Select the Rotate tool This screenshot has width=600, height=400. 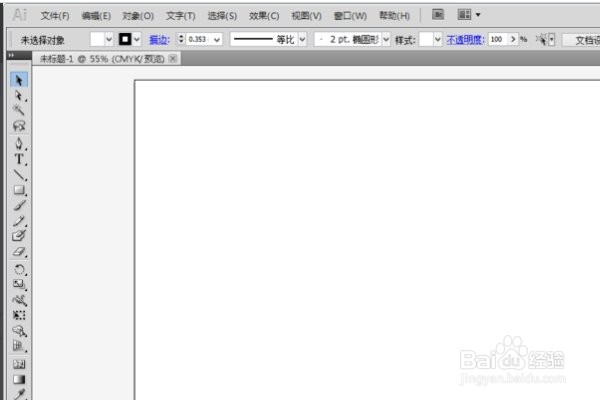(19, 269)
